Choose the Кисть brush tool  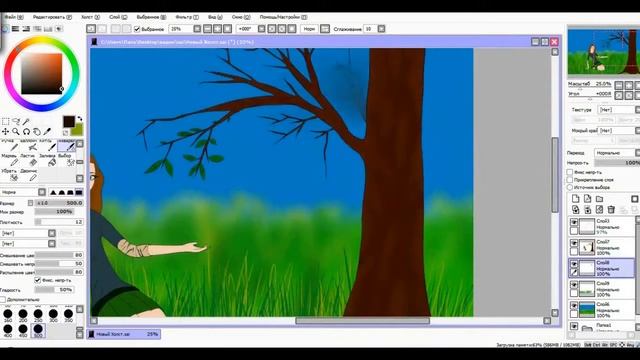click(x=48, y=145)
